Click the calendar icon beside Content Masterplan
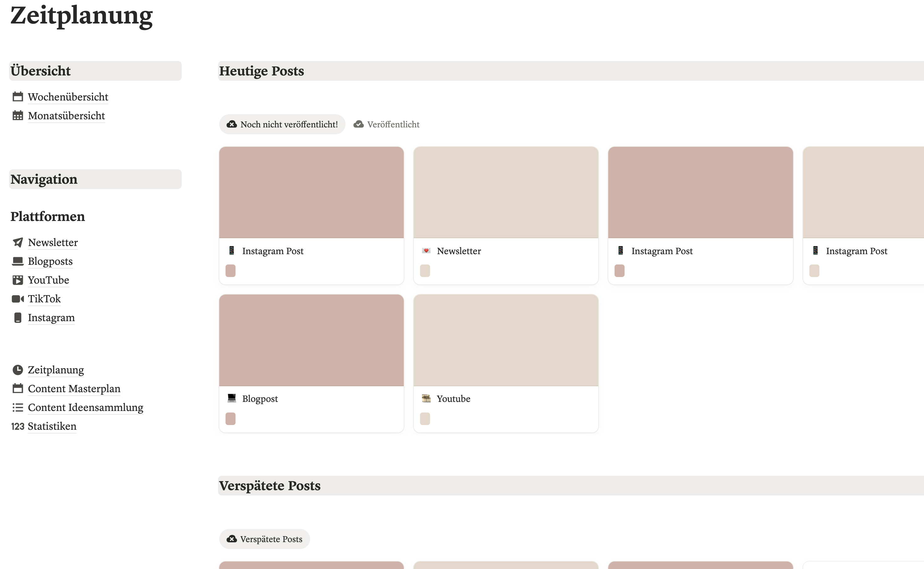The height and width of the screenshot is (569, 924). [x=18, y=388]
